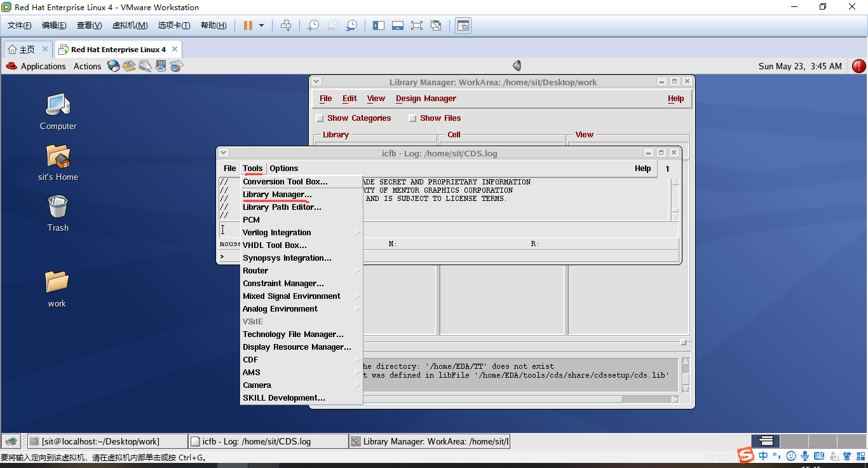Expand the CDF submenu
The image size is (868, 468).
coord(301,360)
